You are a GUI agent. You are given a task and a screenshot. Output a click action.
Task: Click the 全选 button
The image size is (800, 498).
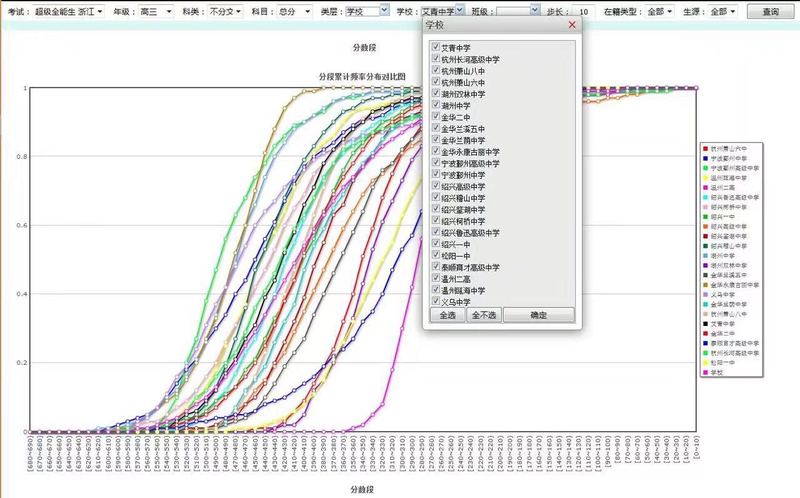pos(446,315)
